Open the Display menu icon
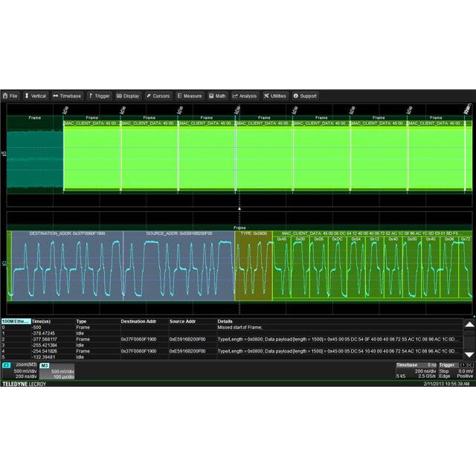 pyautogui.click(x=119, y=96)
